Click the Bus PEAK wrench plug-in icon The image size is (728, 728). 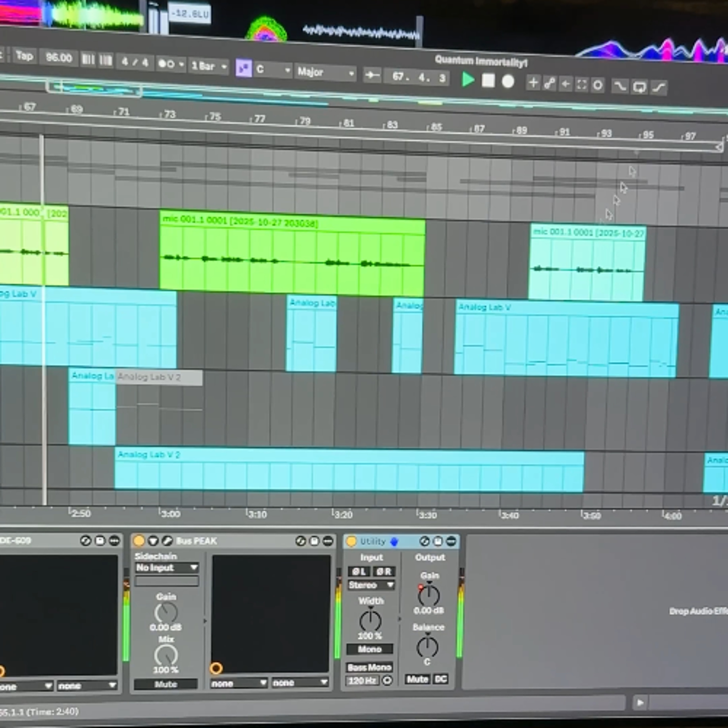(167, 541)
